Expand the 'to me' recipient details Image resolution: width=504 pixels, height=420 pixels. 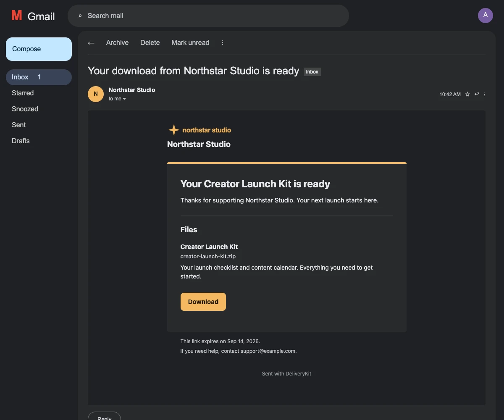(x=117, y=99)
